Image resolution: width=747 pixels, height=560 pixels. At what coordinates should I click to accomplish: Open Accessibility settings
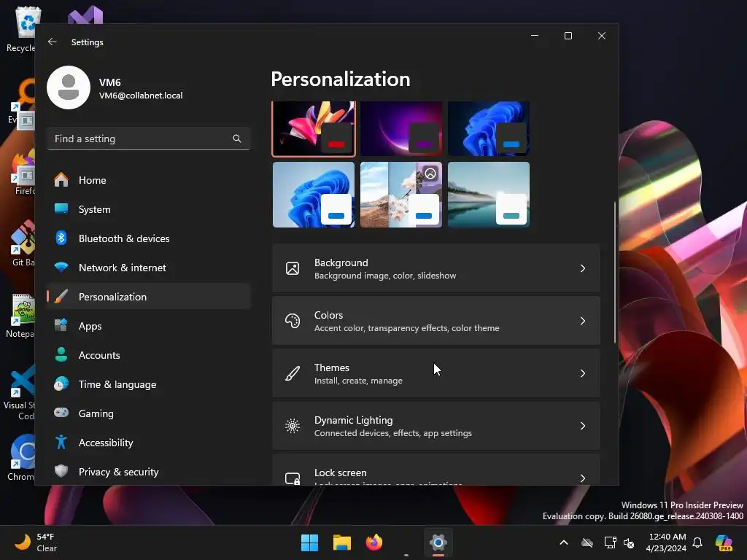[149, 443]
